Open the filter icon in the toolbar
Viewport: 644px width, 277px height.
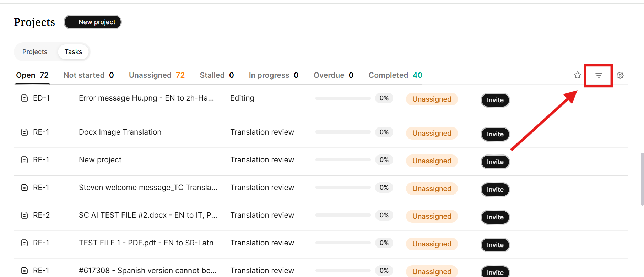(599, 75)
